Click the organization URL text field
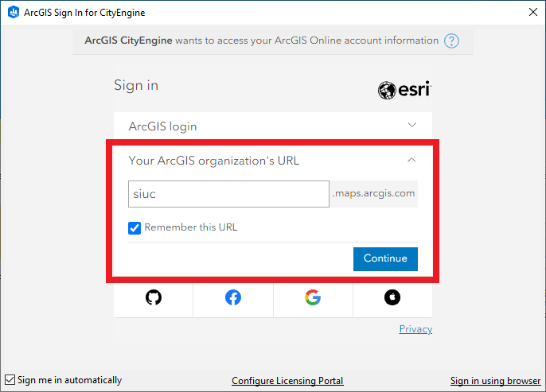Image resolution: width=546 pixels, height=392 pixels. pyautogui.click(x=228, y=193)
